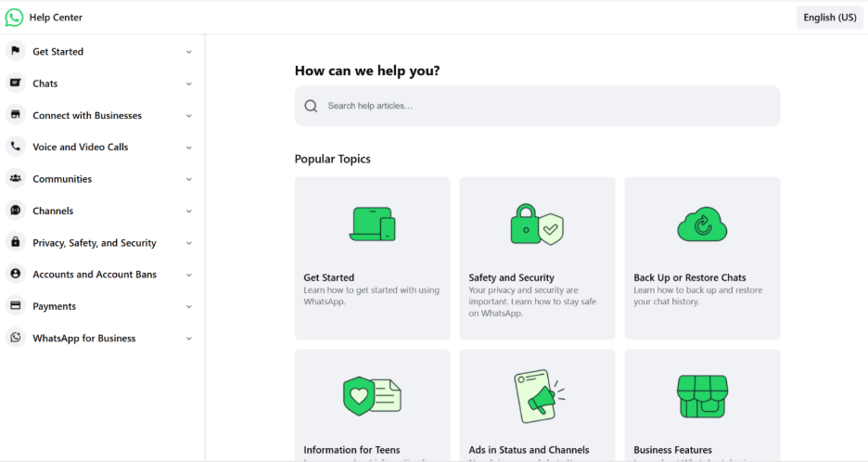This screenshot has width=868, height=462.
Task: Expand the WhatsApp for Business chevron
Action: pos(189,339)
